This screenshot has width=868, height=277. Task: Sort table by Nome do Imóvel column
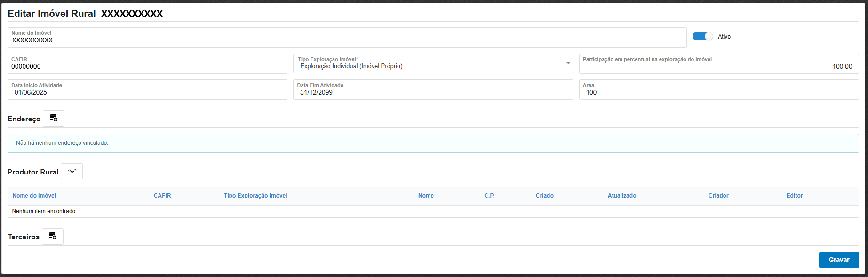(x=34, y=196)
